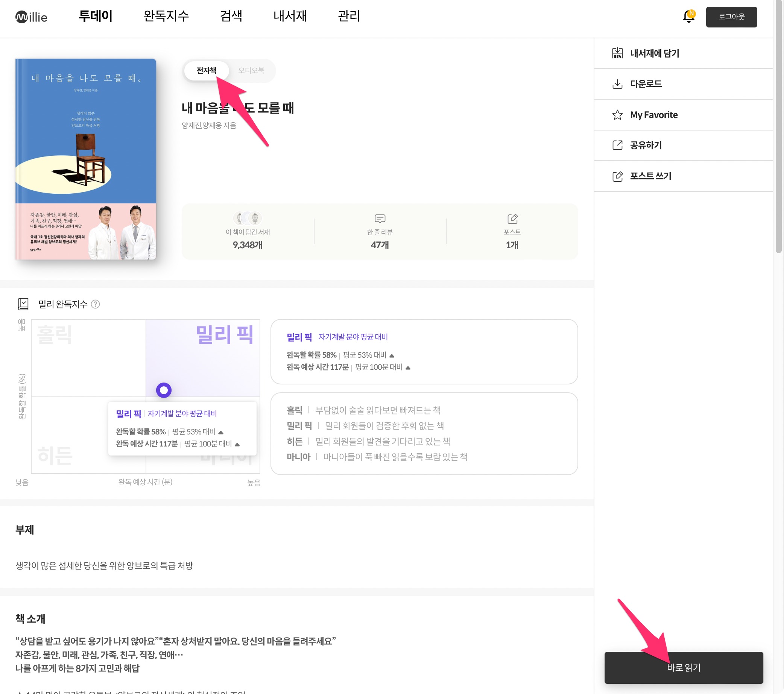
Task: Click the help question mark beside 밀리 완독지수
Action: pyautogui.click(x=96, y=304)
